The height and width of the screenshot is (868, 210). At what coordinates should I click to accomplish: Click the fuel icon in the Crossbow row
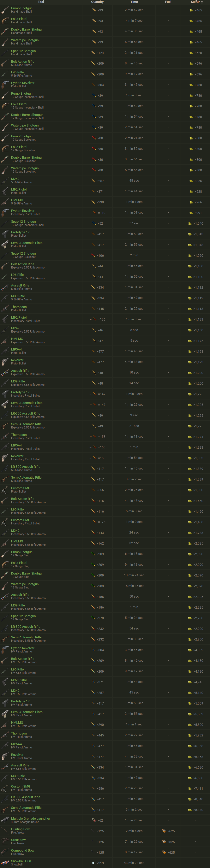click(164, 841)
